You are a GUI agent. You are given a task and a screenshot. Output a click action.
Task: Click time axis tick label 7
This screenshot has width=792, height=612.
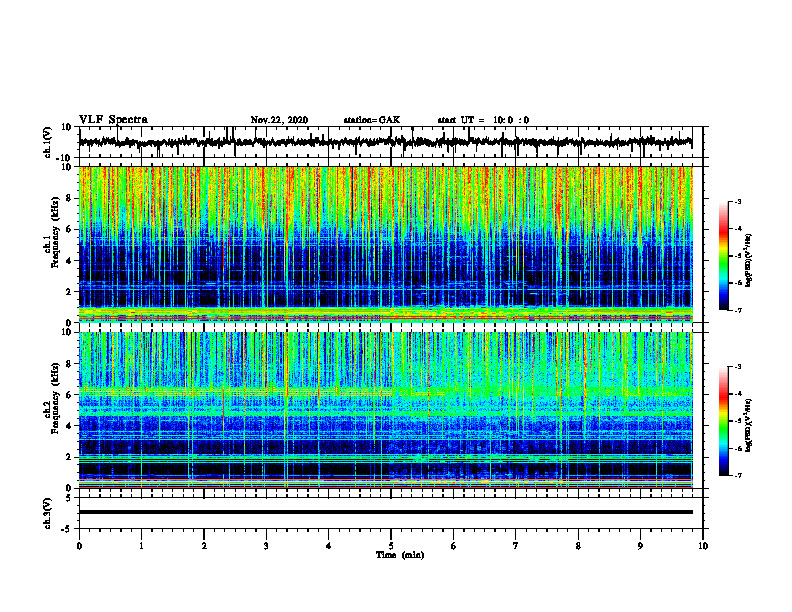click(x=516, y=546)
